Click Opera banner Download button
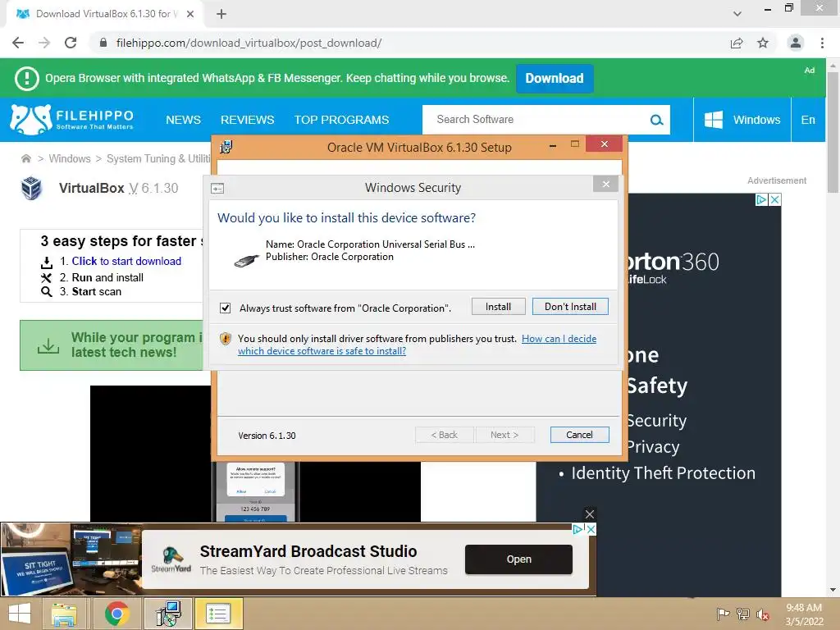840x630 pixels. (x=555, y=78)
